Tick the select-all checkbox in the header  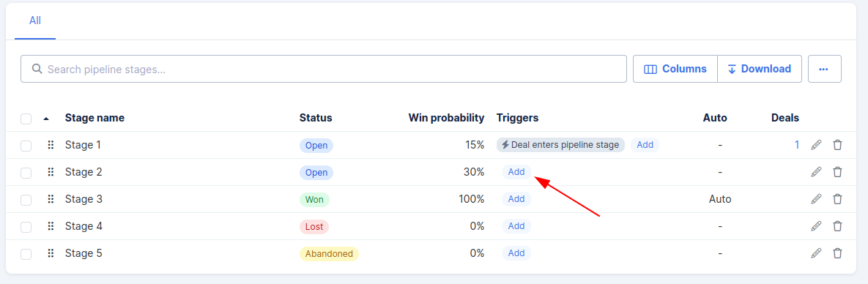tap(26, 119)
